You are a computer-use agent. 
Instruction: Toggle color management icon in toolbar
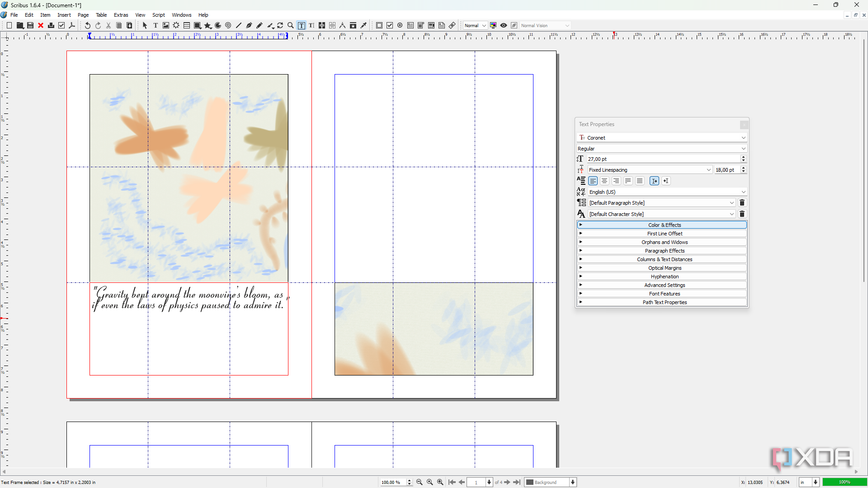(x=493, y=26)
